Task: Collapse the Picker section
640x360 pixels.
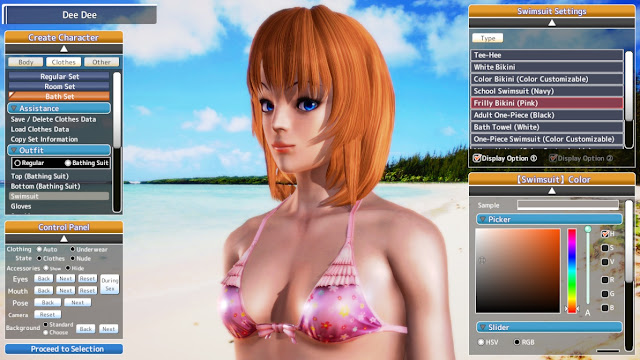Action: click(483, 219)
